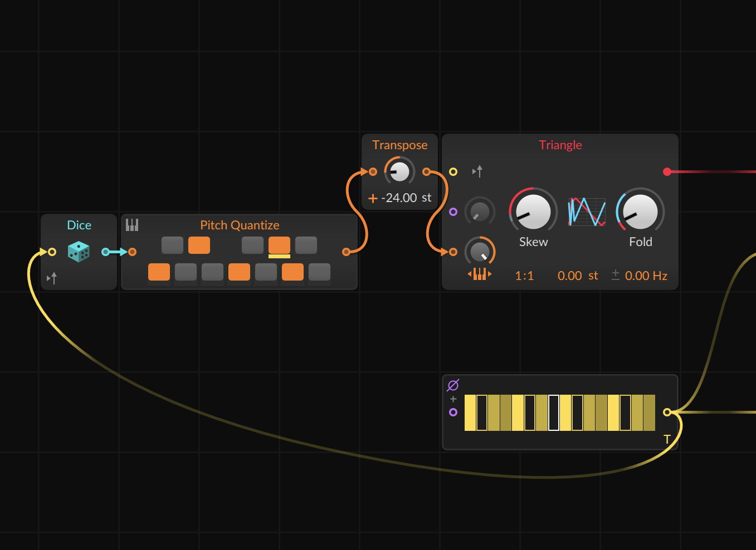The width and height of the screenshot is (756, 550).
Task: Click the waveform display in the Triangle module
Action: click(x=587, y=212)
